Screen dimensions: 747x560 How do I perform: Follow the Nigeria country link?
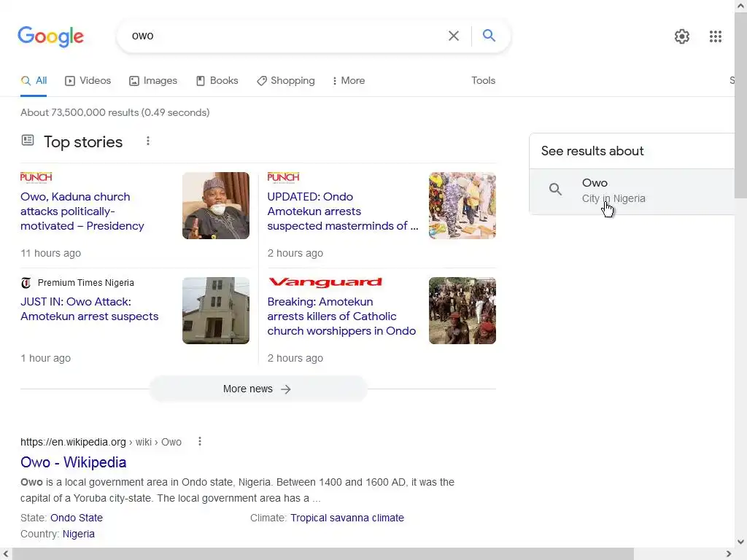point(79,534)
